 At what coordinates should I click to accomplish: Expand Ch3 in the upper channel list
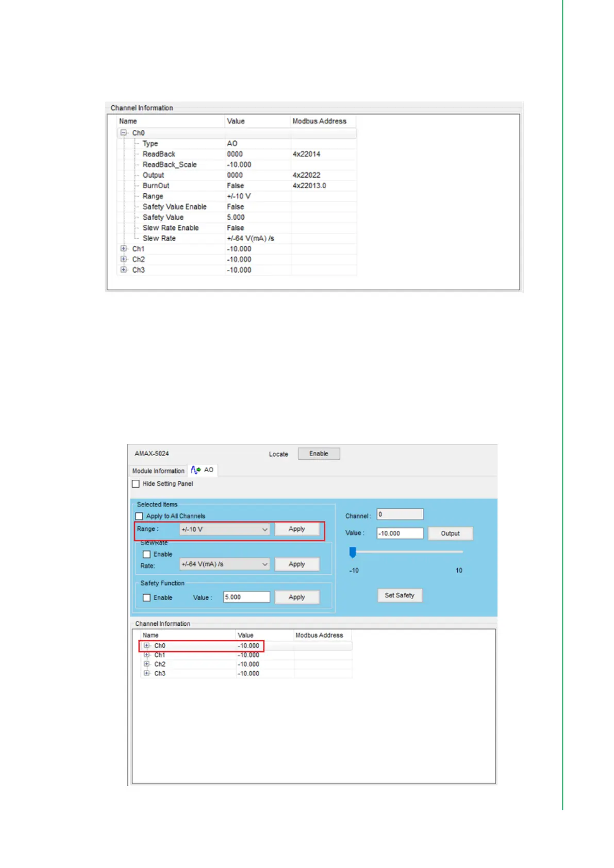coord(124,270)
